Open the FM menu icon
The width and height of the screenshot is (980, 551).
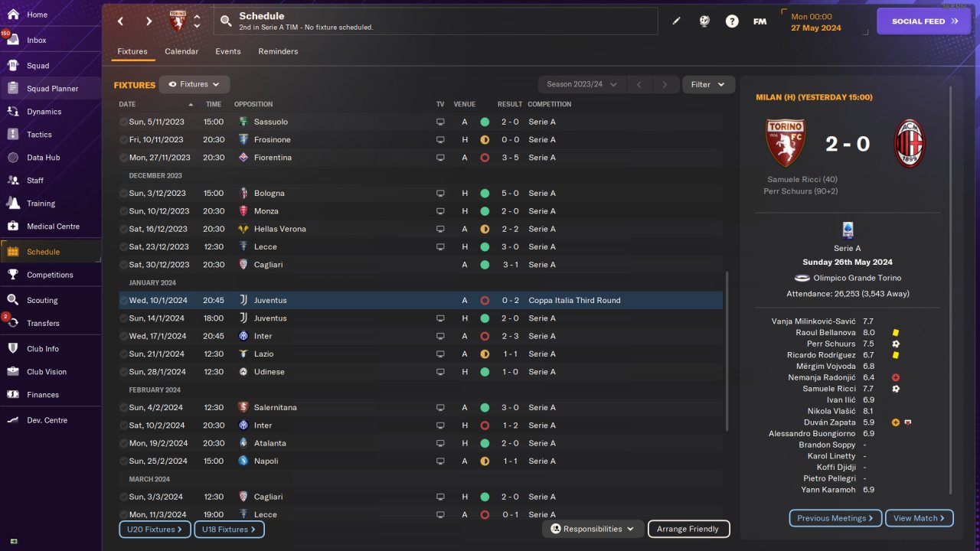coord(759,21)
